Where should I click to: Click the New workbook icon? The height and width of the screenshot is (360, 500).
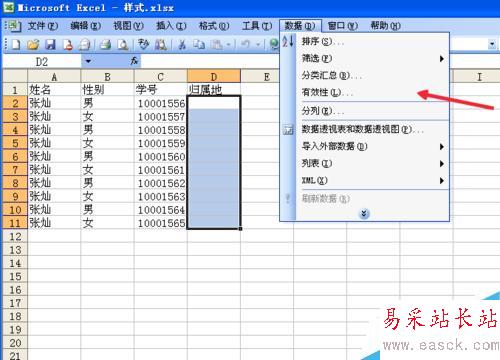16,44
